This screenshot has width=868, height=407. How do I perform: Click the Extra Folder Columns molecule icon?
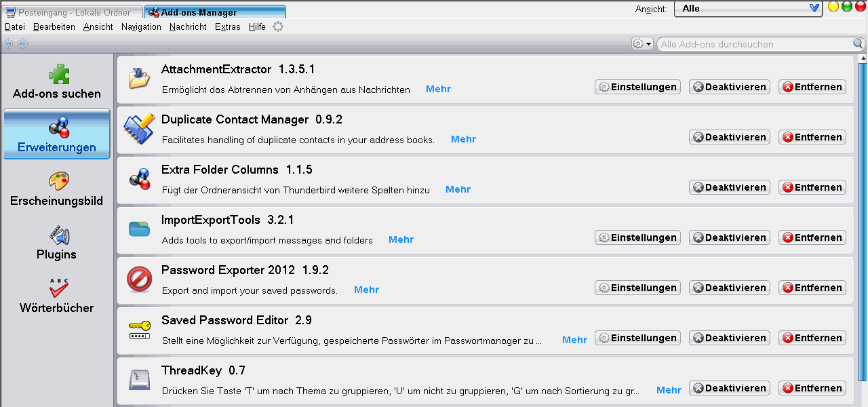tap(138, 179)
